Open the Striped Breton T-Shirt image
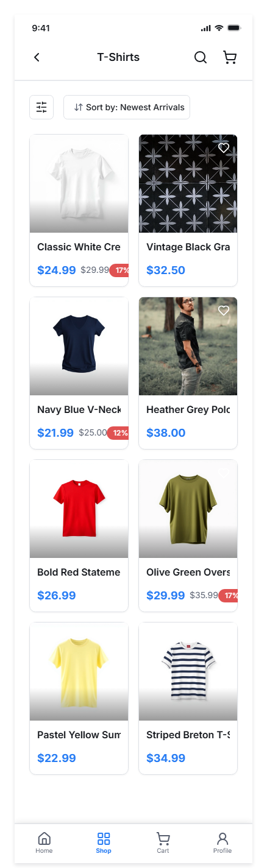Image resolution: width=267 pixels, height=868 pixels. [x=188, y=671]
